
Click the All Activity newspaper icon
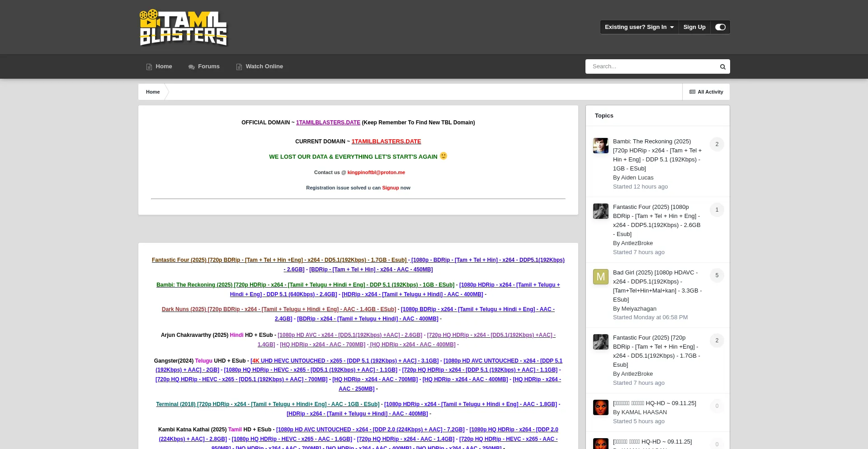click(692, 92)
